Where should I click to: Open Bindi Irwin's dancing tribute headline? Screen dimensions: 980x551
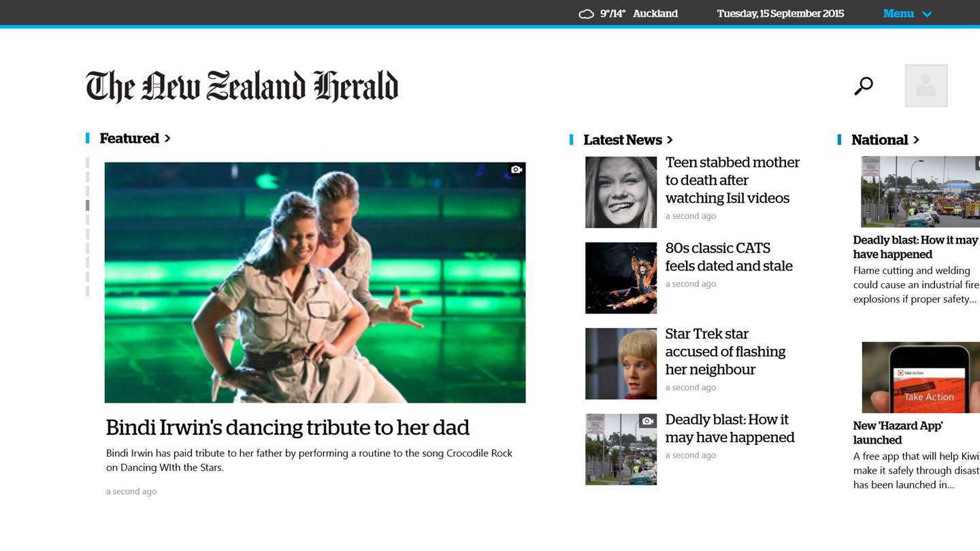pos(288,427)
